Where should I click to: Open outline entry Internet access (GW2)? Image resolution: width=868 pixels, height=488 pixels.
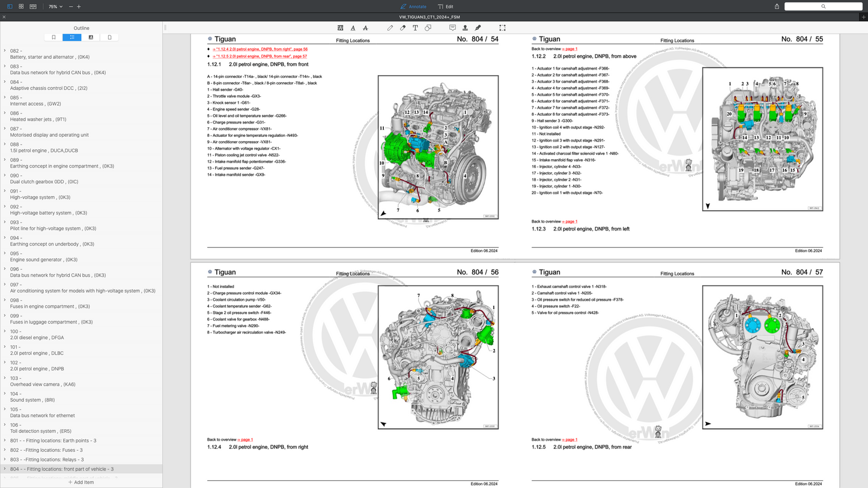(35, 104)
